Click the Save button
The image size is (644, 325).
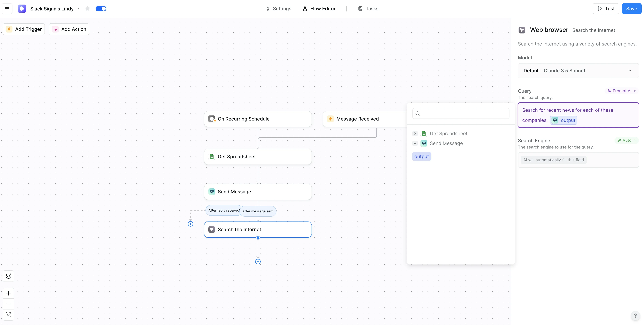pos(631,9)
